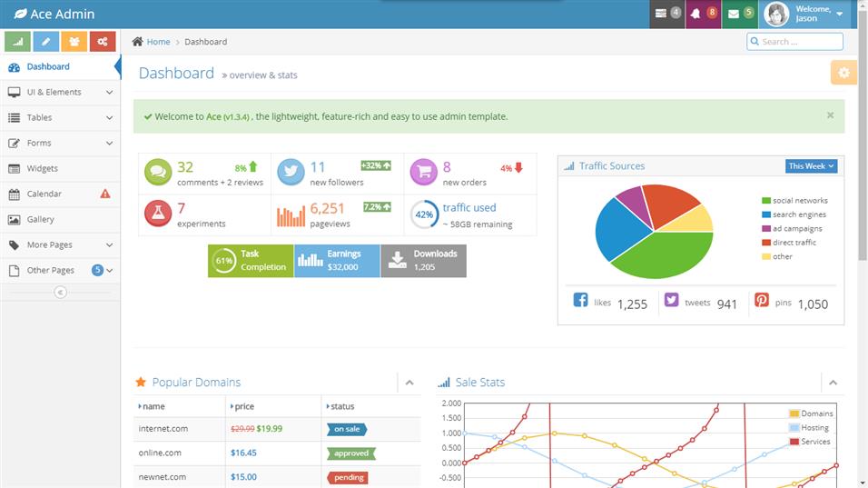Click the Calendar warning triangle icon

[x=105, y=194]
